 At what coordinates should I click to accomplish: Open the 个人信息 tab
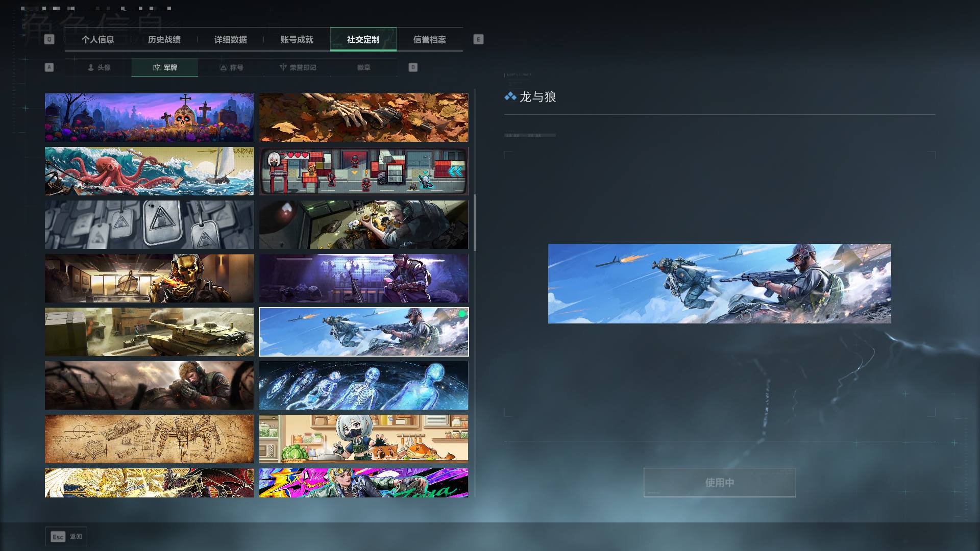click(97, 39)
